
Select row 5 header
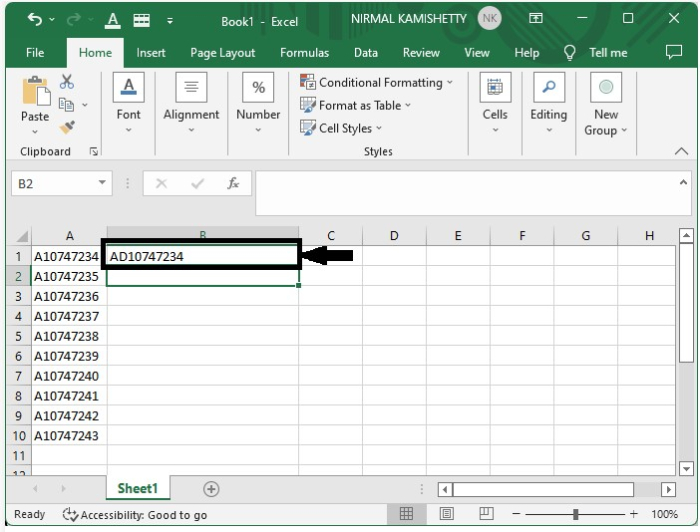point(19,336)
